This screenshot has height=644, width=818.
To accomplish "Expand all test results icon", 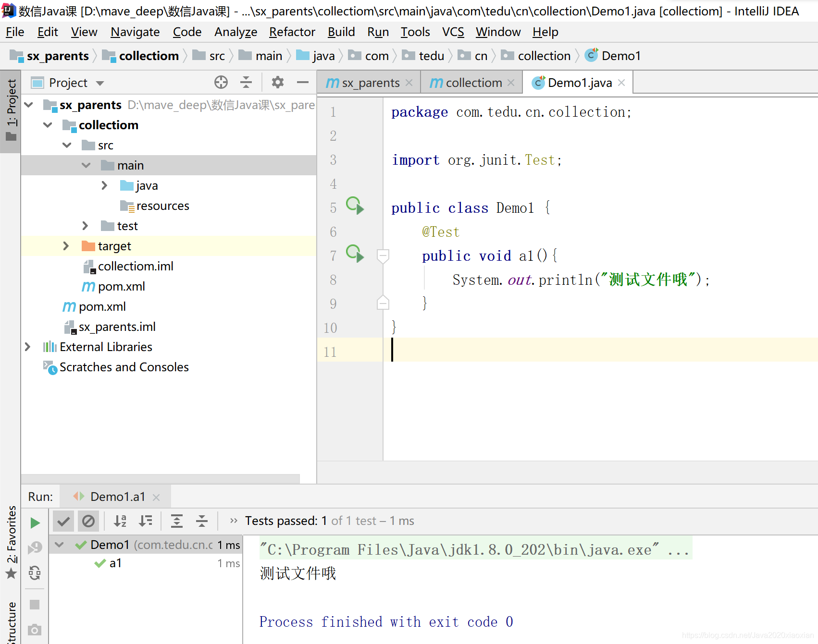I will click(x=177, y=521).
